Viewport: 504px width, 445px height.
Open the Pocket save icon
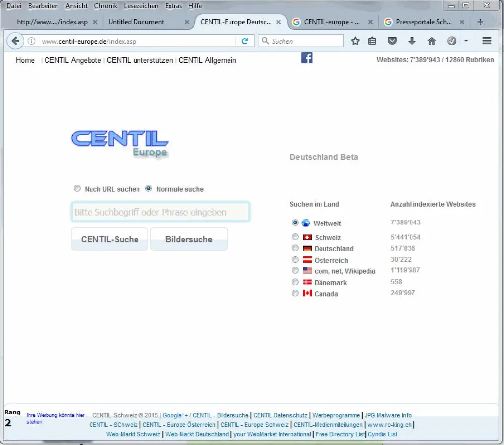tap(392, 41)
